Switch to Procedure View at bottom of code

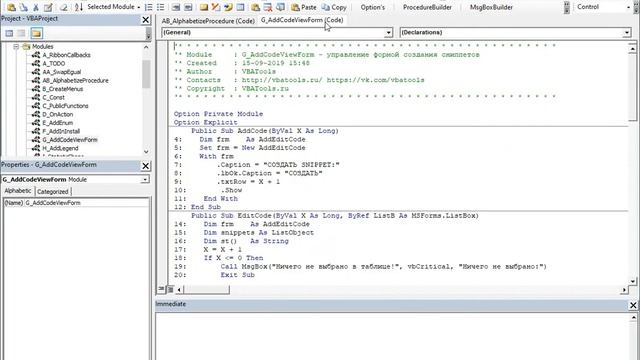(x=161, y=289)
